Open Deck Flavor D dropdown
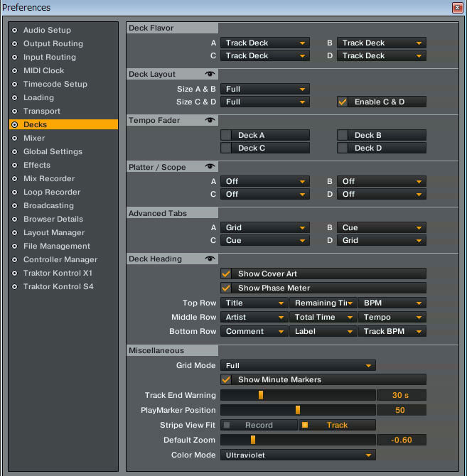Image resolution: width=467 pixels, height=476 pixels. click(x=382, y=55)
